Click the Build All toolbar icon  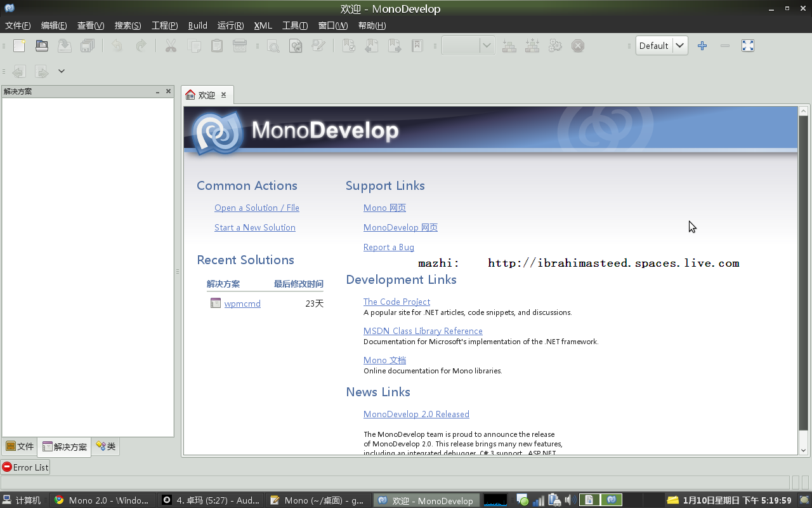click(x=532, y=46)
